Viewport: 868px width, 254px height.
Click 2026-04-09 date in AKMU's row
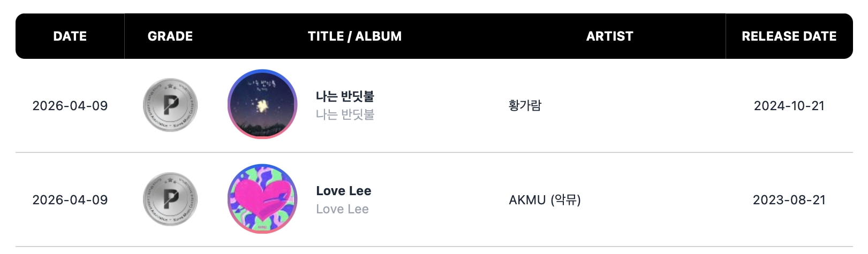pyautogui.click(x=70, y=200)
